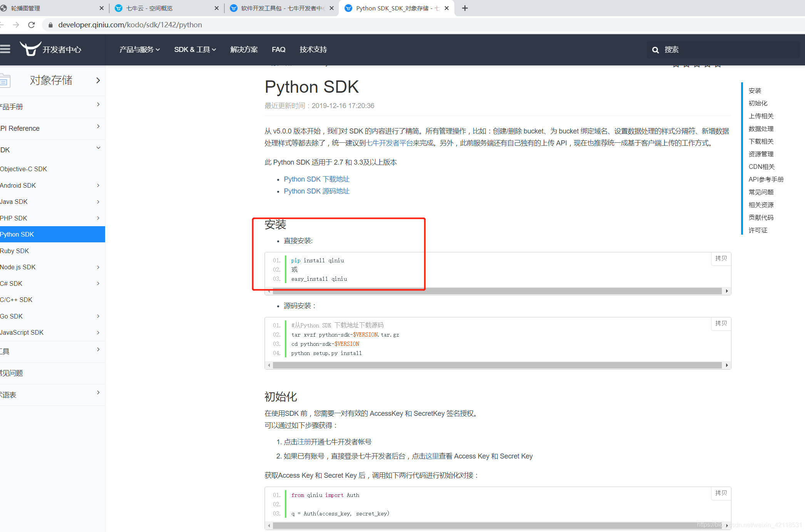
Task: Jump to 上传相关 in page outline
Action: click(x=761, y=116)
